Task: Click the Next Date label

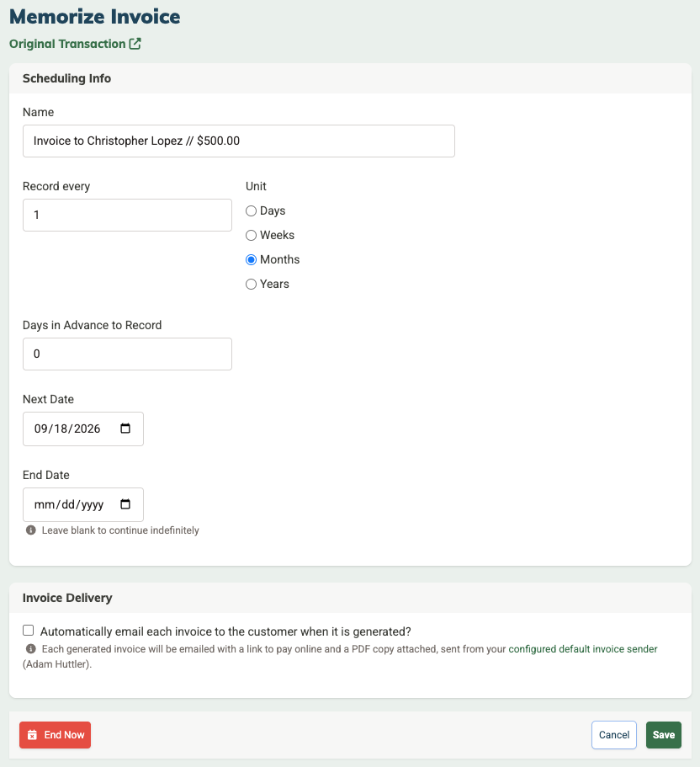Action: click(x=48, y=399)
